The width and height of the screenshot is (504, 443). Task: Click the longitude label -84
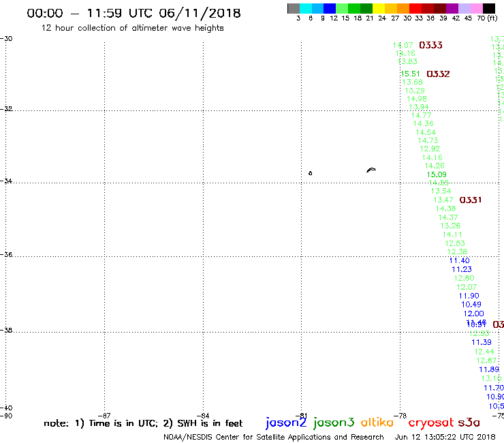point(203,416)
